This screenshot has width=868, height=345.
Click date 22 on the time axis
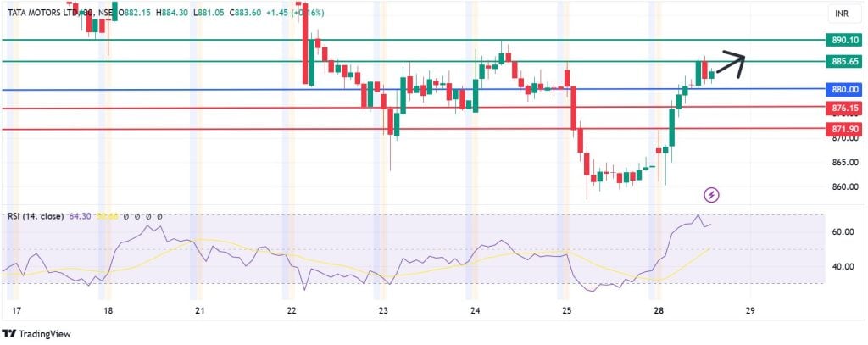coord(292,310)
